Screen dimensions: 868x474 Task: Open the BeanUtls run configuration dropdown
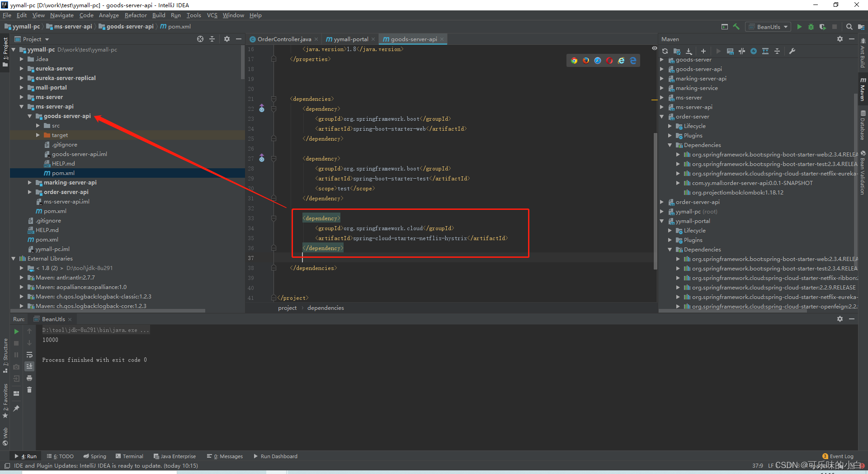[768, 27]
